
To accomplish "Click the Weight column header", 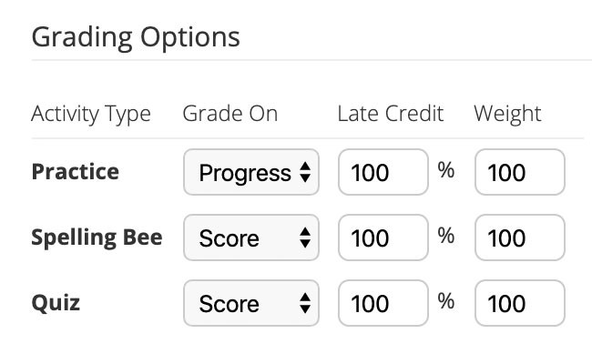I will click(507, 114).
